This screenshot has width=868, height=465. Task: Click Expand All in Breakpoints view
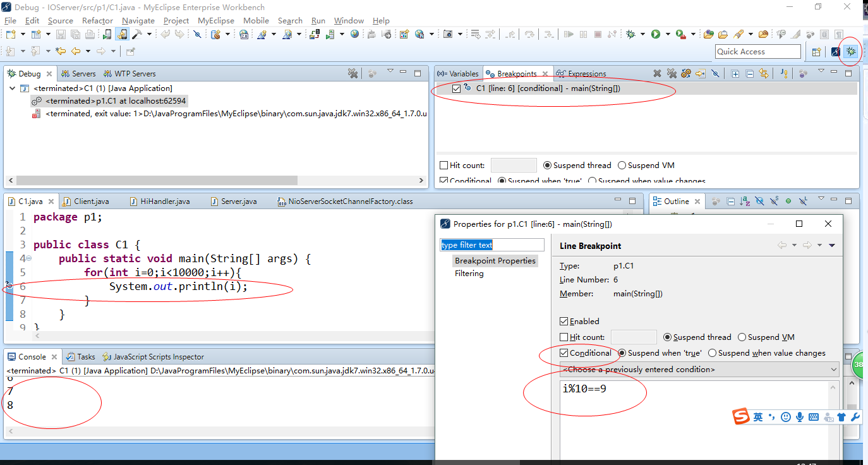[x=735, y=74]
